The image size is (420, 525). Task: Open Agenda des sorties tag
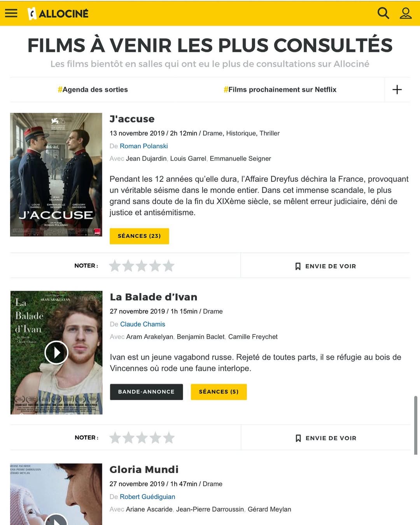pos(93,90)
